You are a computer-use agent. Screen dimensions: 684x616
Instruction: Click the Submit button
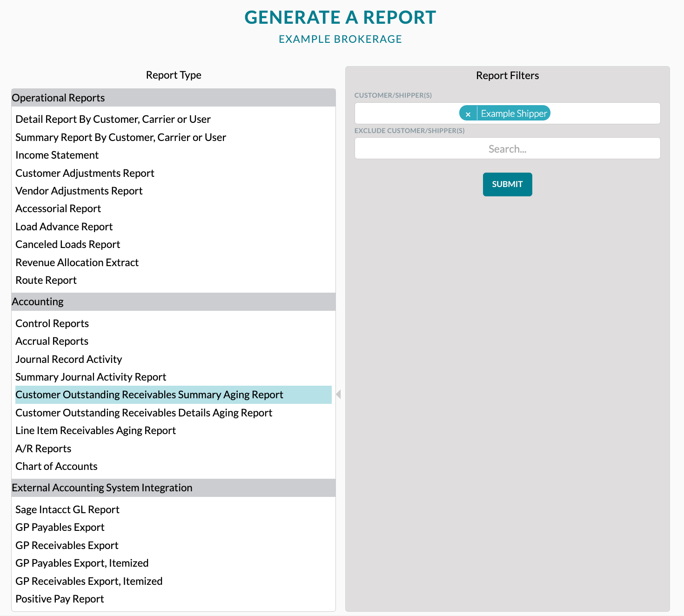507,184
